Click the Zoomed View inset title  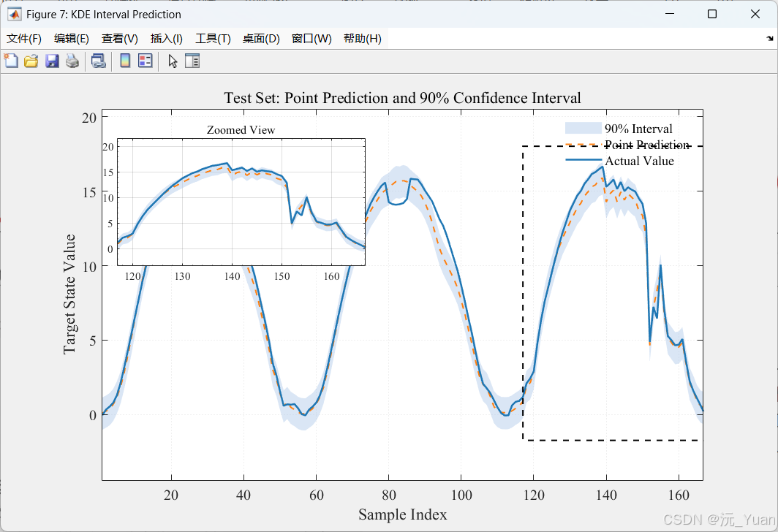(241, 130)
